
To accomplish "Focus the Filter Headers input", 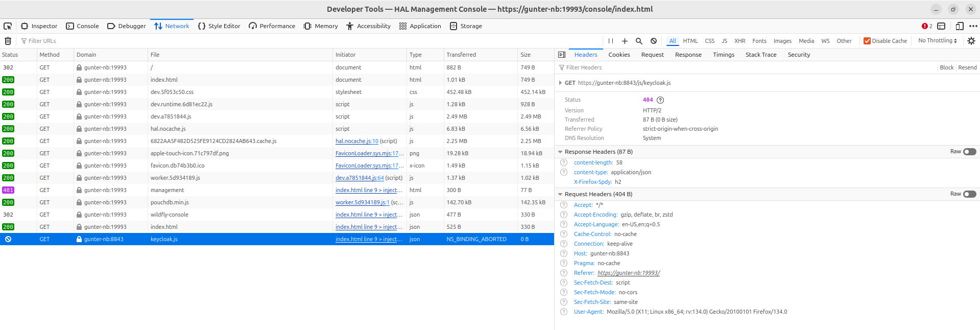I will 747,67.
